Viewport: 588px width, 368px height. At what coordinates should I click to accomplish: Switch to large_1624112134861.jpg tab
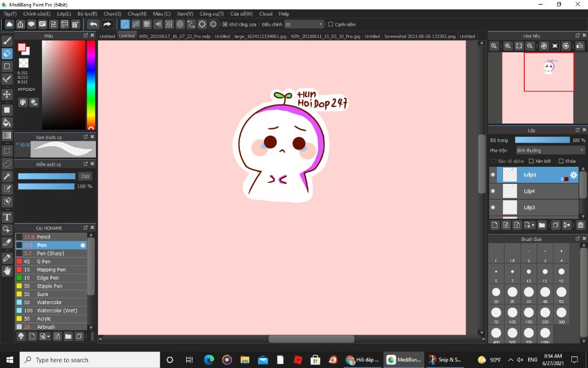click(260, 36)
